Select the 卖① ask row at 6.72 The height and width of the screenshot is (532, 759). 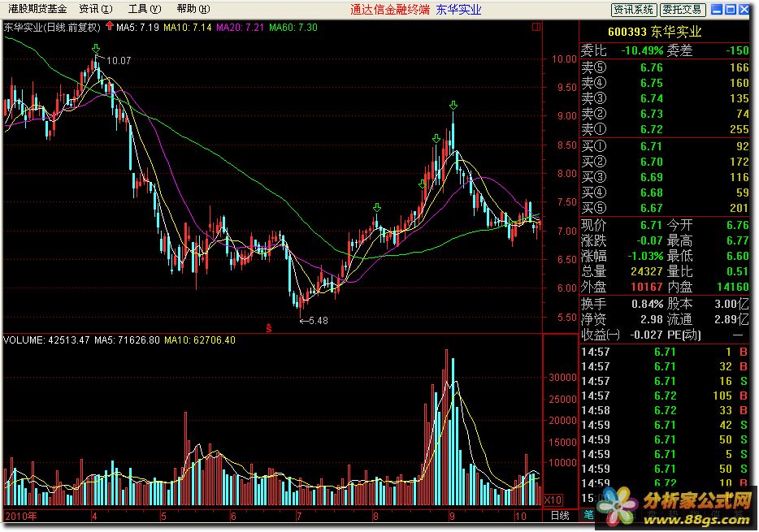(x=665, y=130)
